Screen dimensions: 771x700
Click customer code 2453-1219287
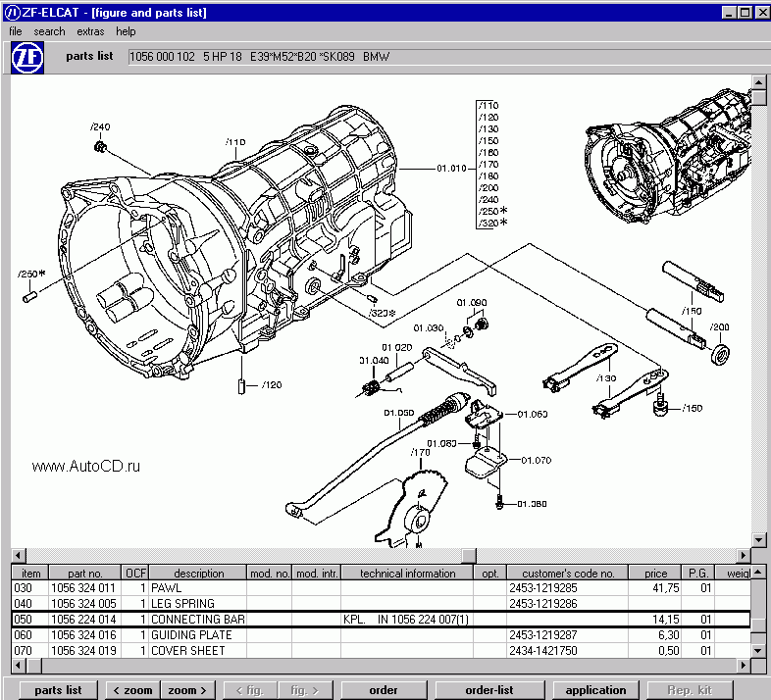[542, 635]
